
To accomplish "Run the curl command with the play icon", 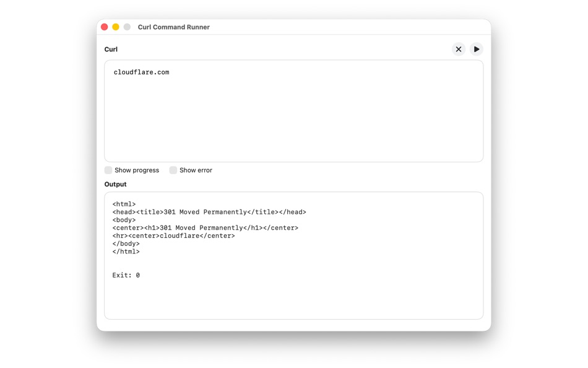I will [x=476, y=49].
